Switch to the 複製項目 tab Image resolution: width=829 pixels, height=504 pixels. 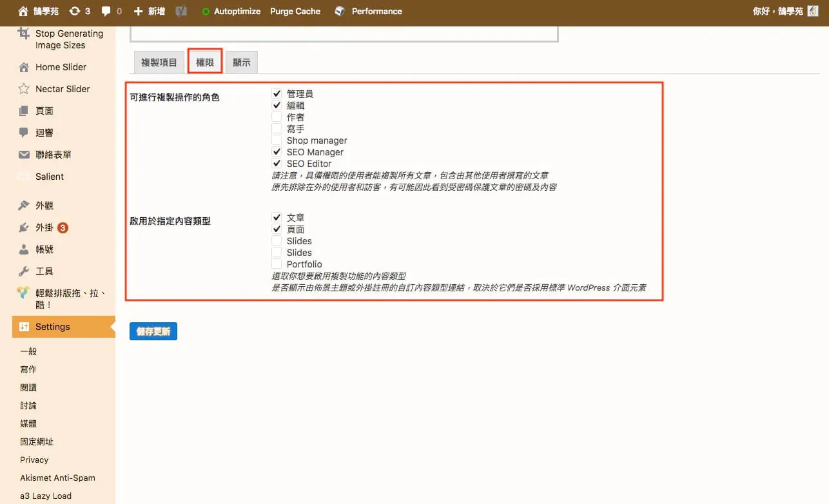(x=159, y=63)
